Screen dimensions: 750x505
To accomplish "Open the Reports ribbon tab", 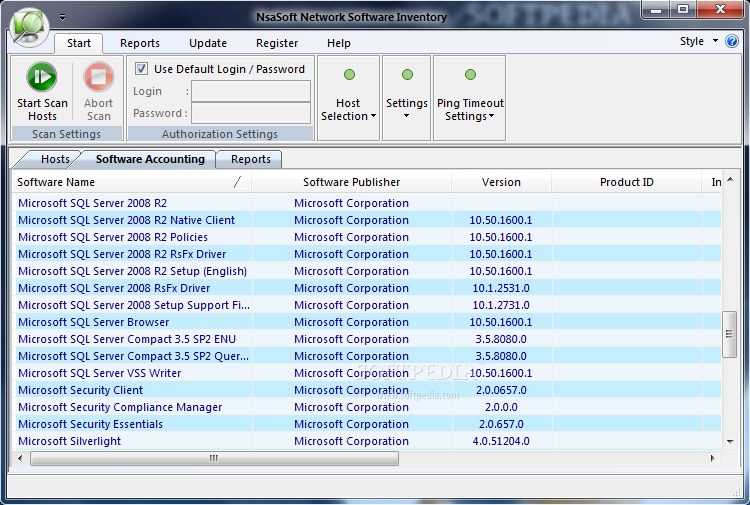I will pos(140,43).
